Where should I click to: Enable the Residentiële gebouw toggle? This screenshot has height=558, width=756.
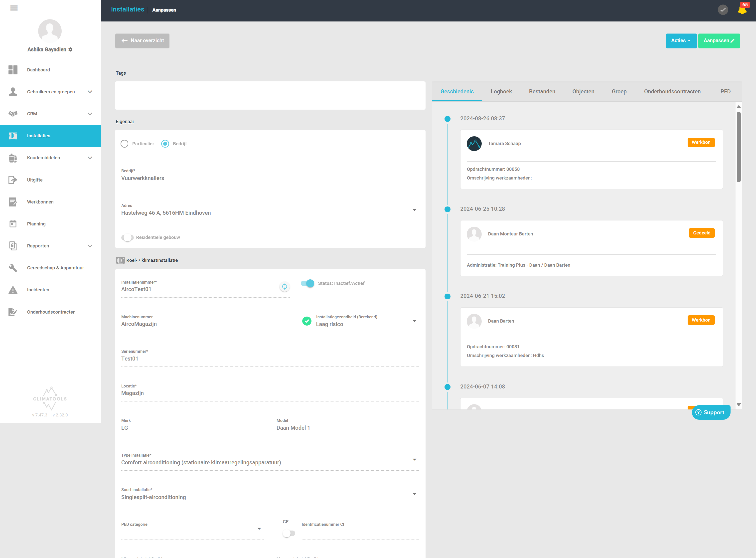tap(127, 238)
